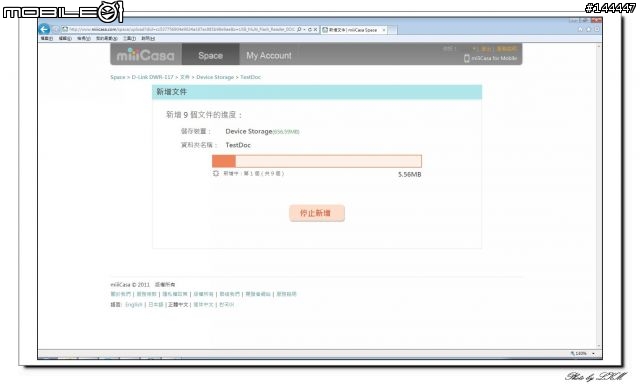640x388 pixels.
Task: Click the orange upload progress bar
Action: 317,161
